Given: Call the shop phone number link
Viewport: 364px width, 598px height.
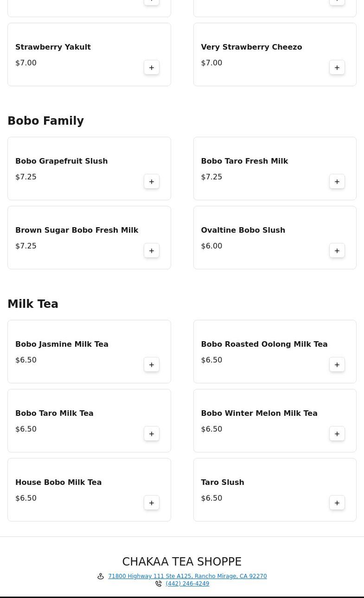Looking at the screenshot, I should [x=187, y=584].
